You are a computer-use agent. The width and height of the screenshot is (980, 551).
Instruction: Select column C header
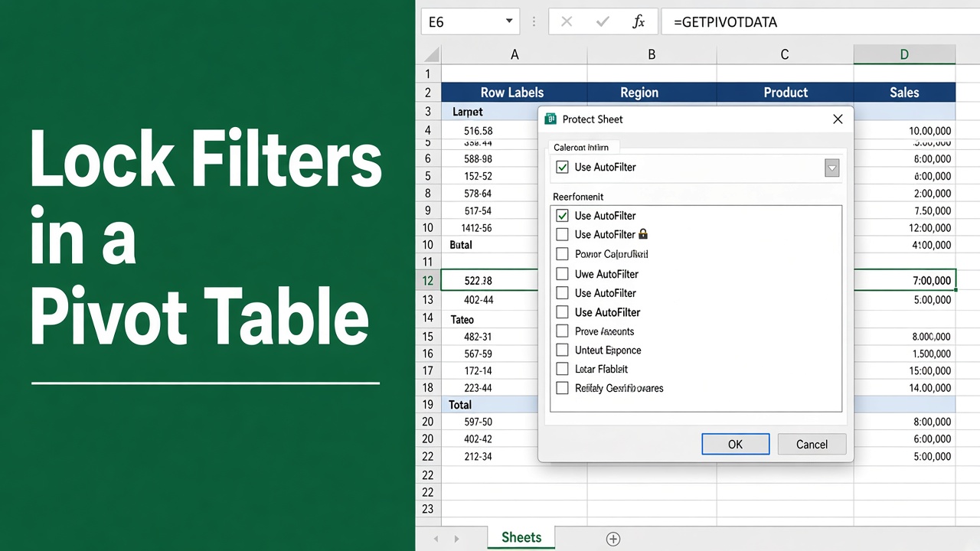pyautogui.click(x=785, y=54)
